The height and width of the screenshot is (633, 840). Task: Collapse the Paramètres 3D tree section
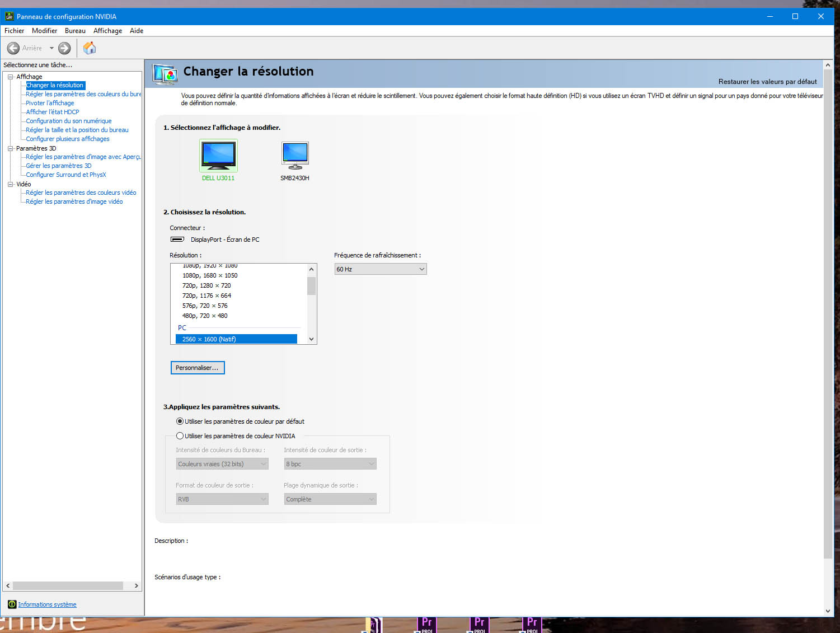pos(10,148)
